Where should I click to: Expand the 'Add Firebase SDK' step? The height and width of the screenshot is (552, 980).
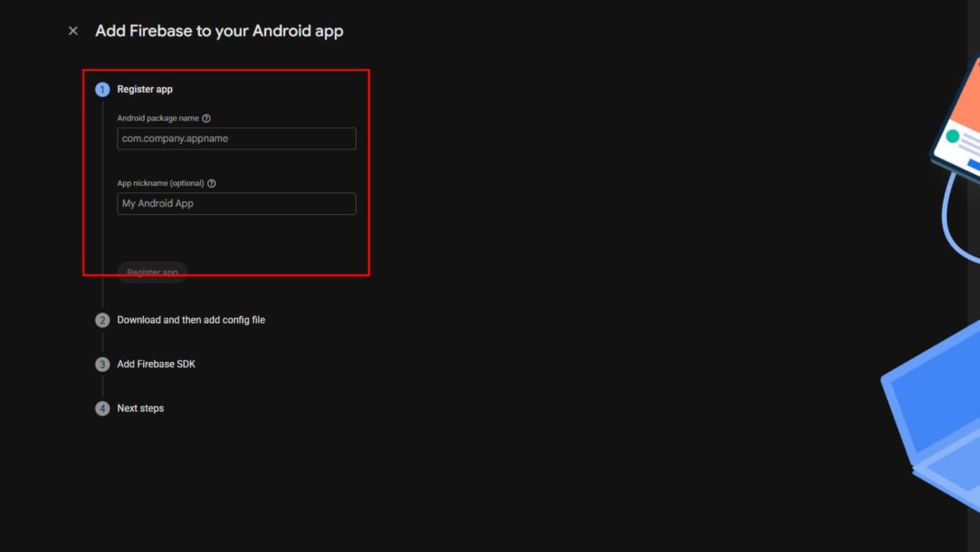(x=156, y=365)
